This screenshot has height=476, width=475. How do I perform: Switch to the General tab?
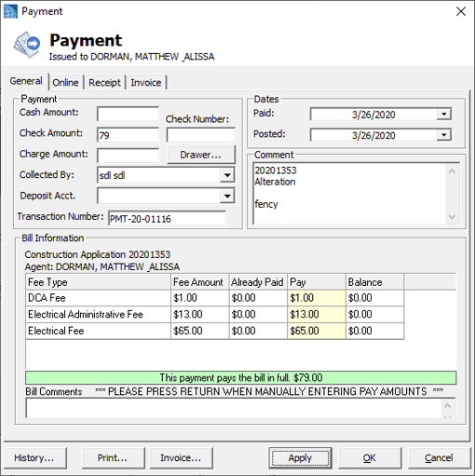click(26, 81)
